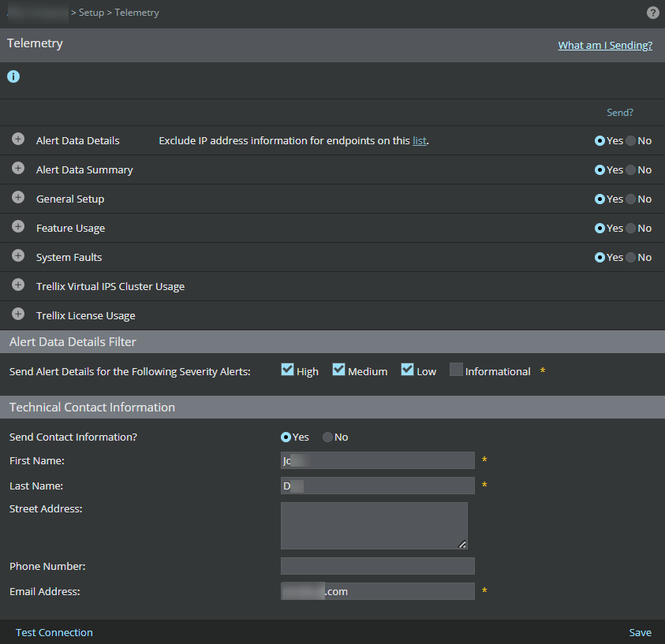The width and height of the screenshot is (665, 644).
Task: Select Yes for Alert Data Details
Action: click(x=600, y=140)
